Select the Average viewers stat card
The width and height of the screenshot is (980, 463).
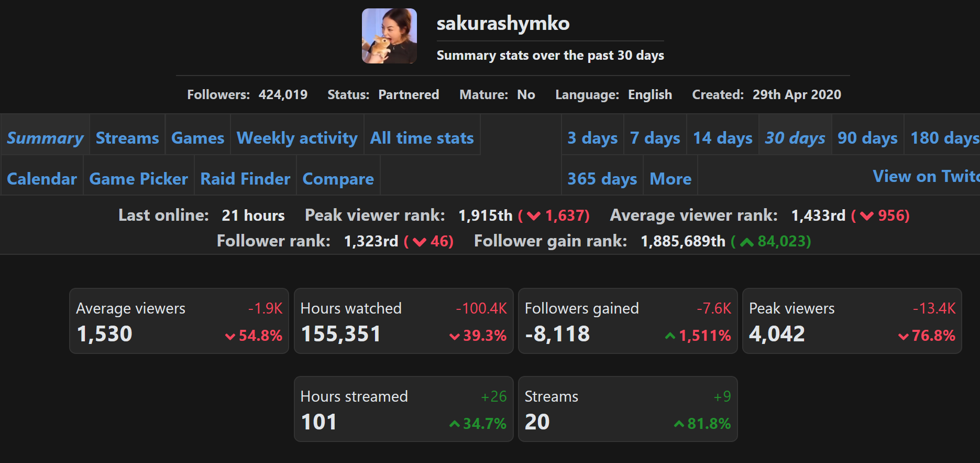tap(179, 321)
